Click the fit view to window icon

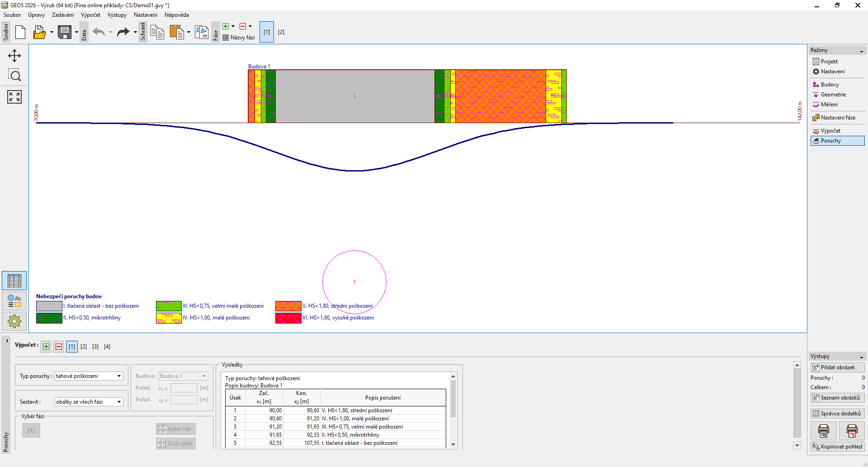coord(14,96)
